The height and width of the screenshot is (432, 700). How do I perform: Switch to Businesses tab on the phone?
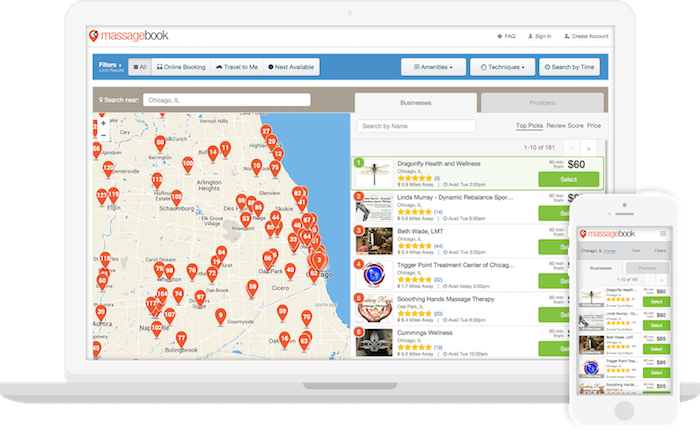coord(601,268)
